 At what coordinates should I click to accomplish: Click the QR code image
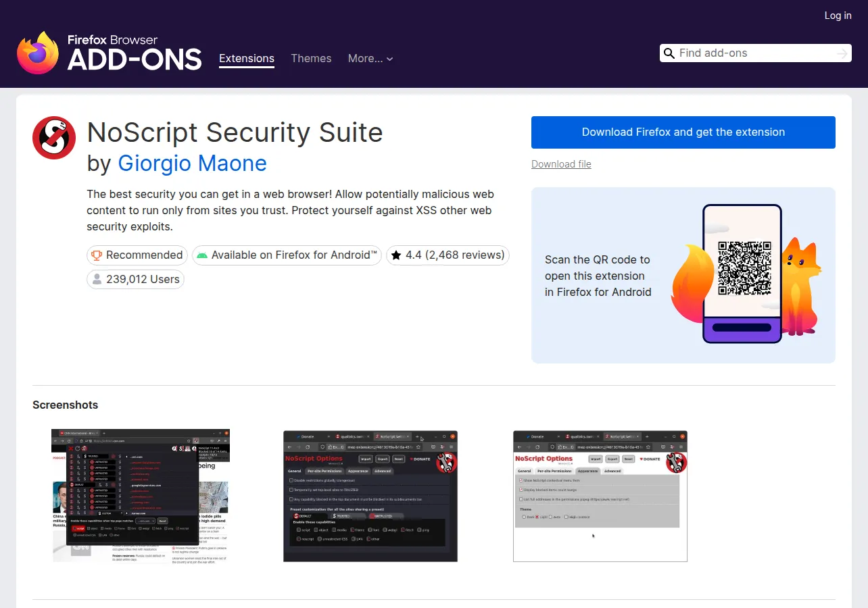tap(744, 268)
